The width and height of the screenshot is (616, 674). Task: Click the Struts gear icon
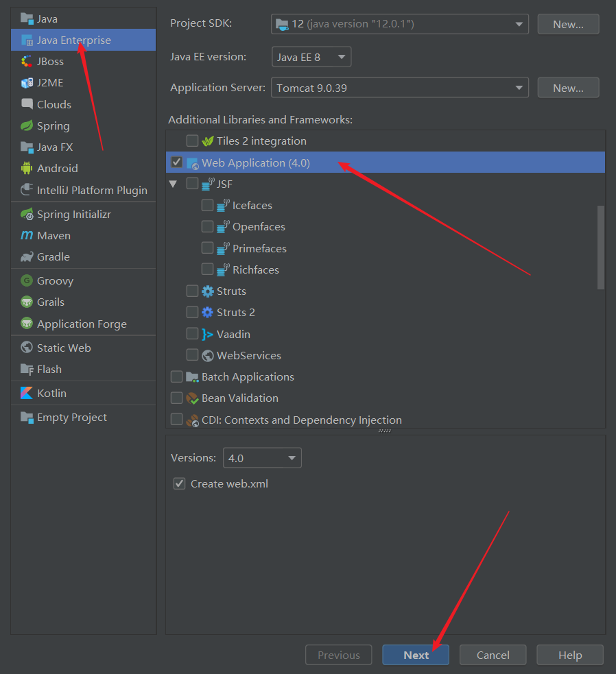coord(208,291)
